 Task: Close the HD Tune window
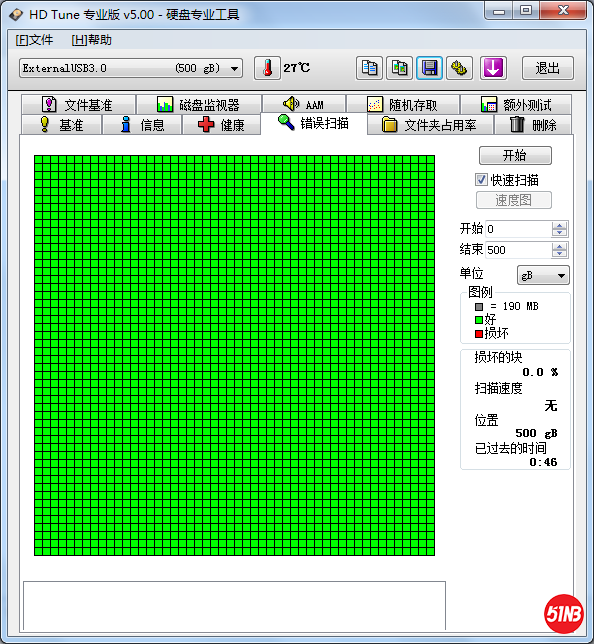tap(563, 11)
